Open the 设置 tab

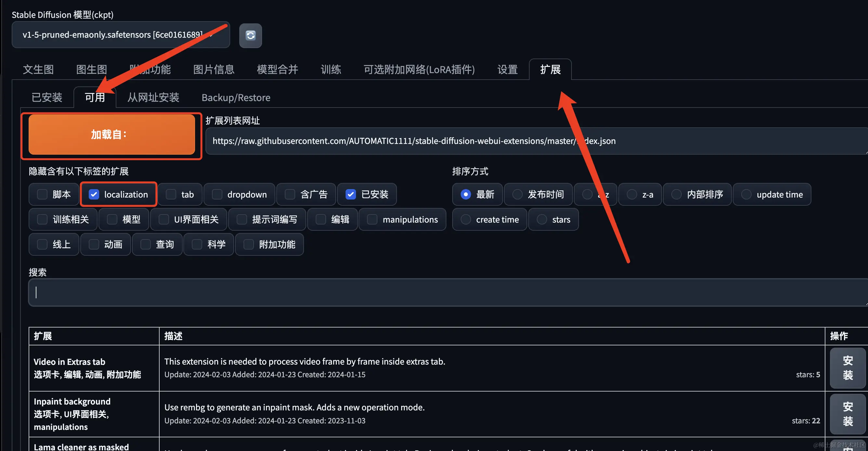click(x=507, y=70)
